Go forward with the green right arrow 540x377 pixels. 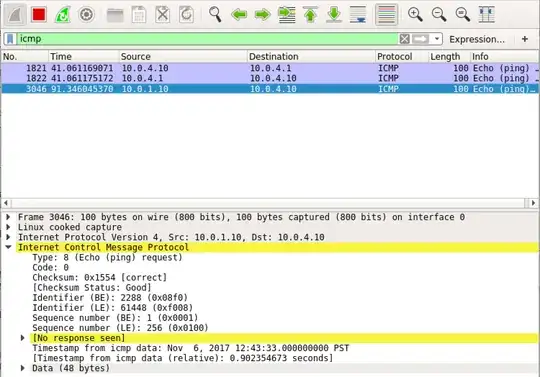coord(263,15)
